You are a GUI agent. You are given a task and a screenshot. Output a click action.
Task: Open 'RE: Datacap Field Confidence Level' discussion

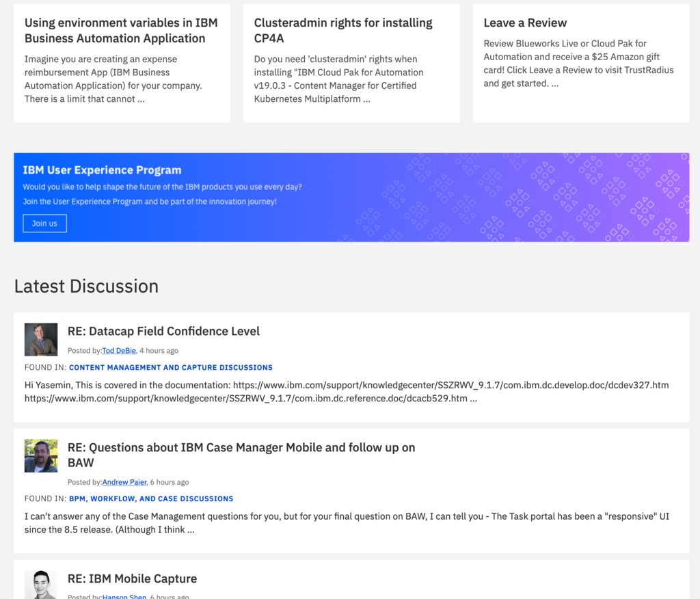click(163, 331)
